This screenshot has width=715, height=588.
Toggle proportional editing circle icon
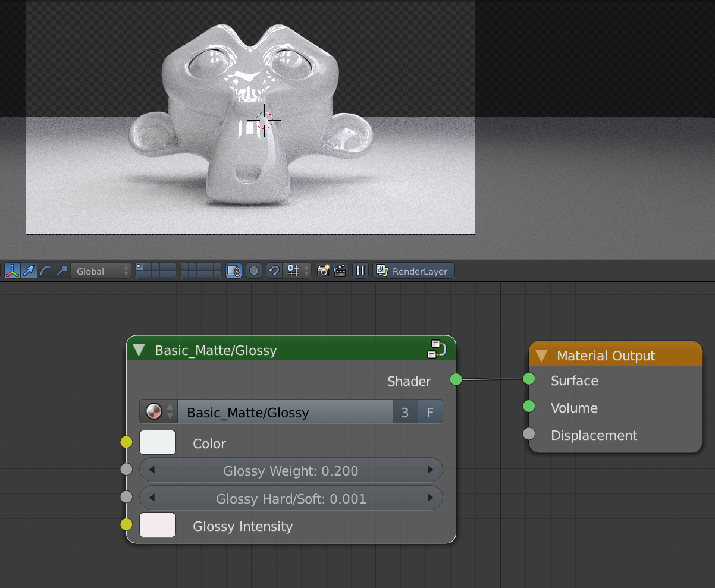pos(254,271)
